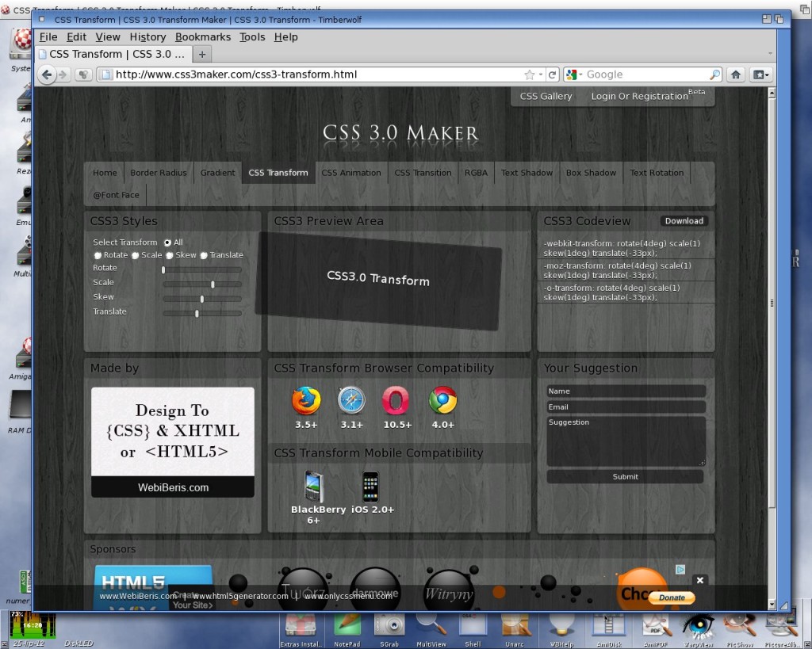Select the Translate radio button
The height and width of the screenshot is (649, 812).
point(204,255)
